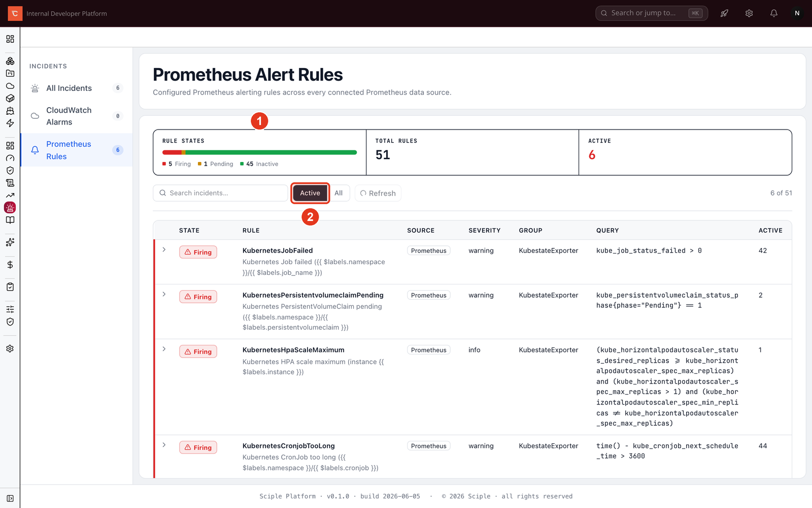Open the gauge speedometer rail icon
The width and height of the screenshot is (812, 508).
point(10,158)
